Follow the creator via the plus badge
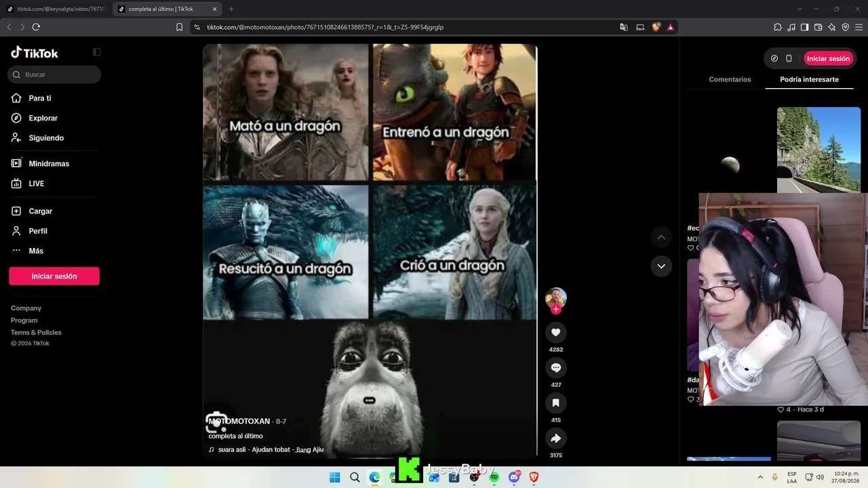The width and height of the screenshot is (868, 488). tap(556, 309)
